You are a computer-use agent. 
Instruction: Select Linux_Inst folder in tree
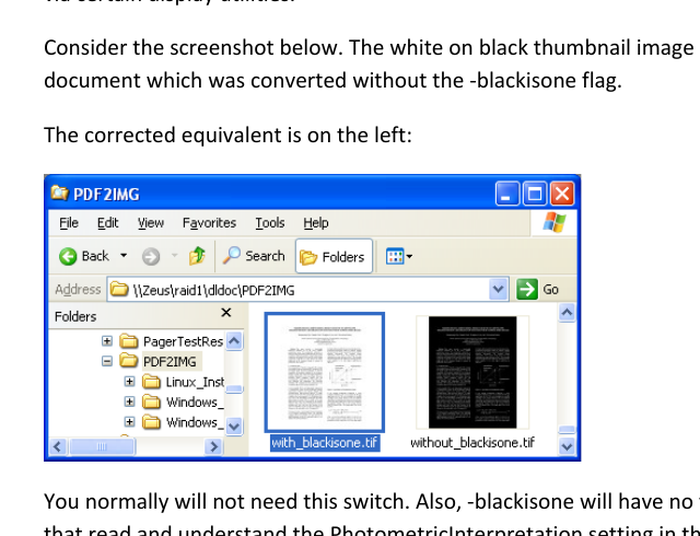click(x=183, y=382)
